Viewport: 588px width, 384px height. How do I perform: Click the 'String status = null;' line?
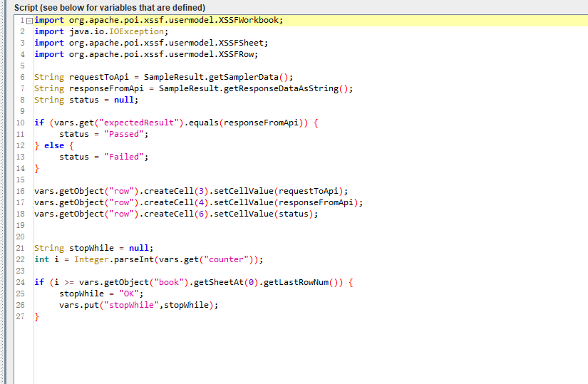click(86, 100)
